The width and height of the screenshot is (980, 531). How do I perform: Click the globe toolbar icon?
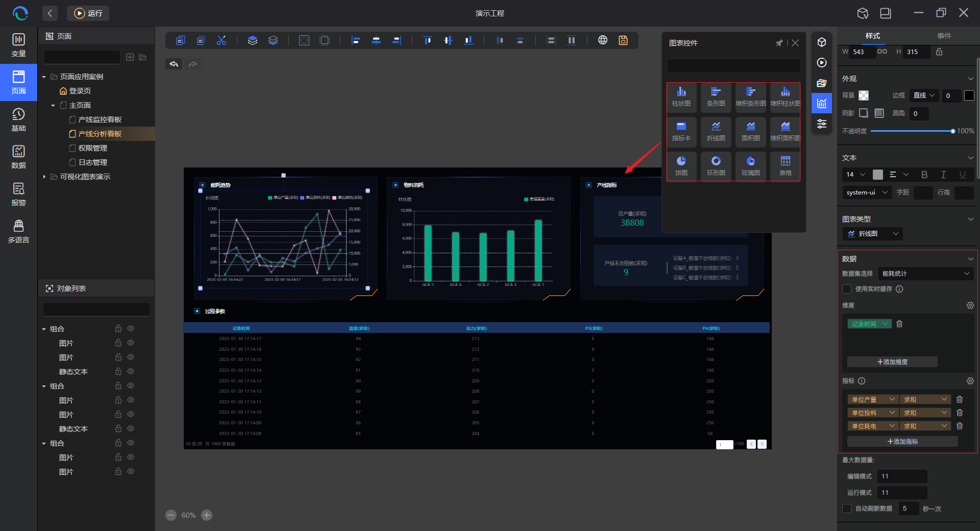[x=603, y=40]
